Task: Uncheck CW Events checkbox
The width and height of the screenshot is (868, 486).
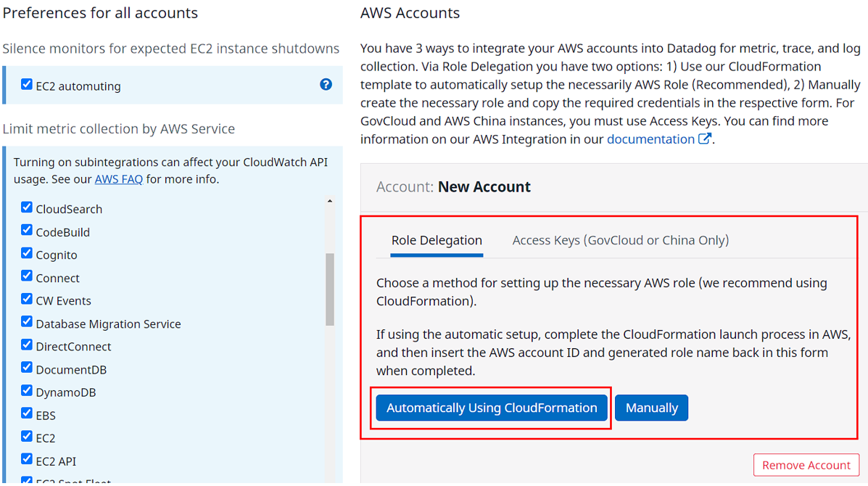Action: 27,300
